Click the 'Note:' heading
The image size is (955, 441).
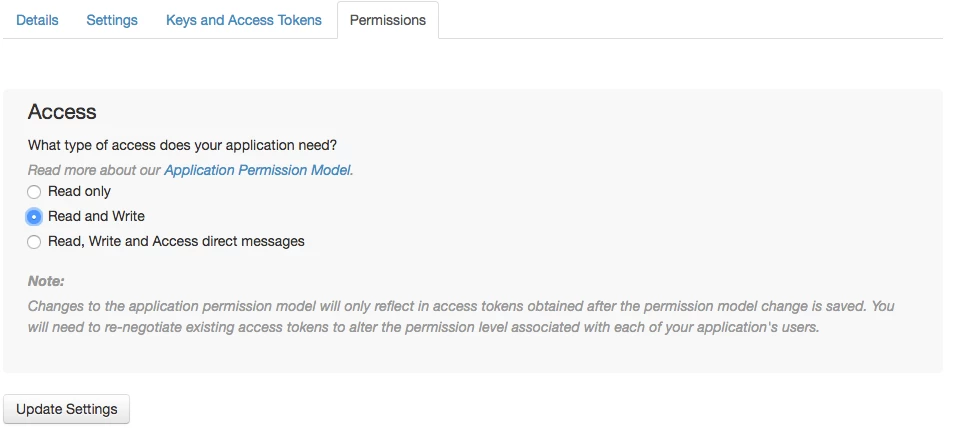coord(46,282)
